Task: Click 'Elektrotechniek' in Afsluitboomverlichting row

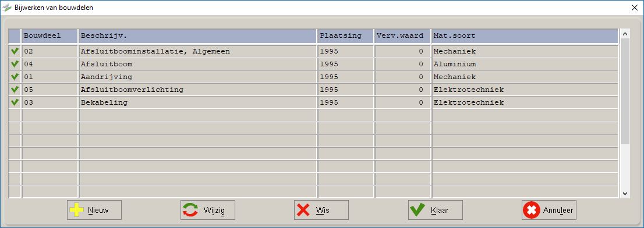Action: pyautogui.click(x=525, y=90)
